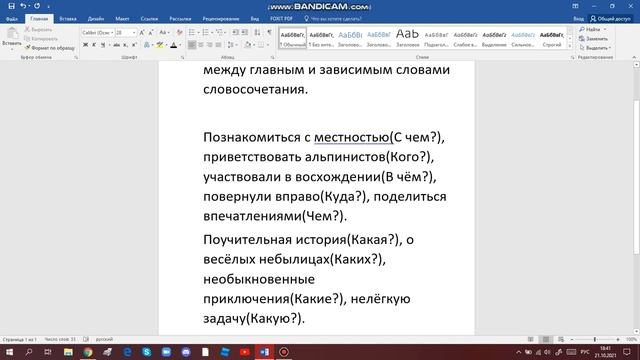Apply subscript formatting

coord(125,45)
